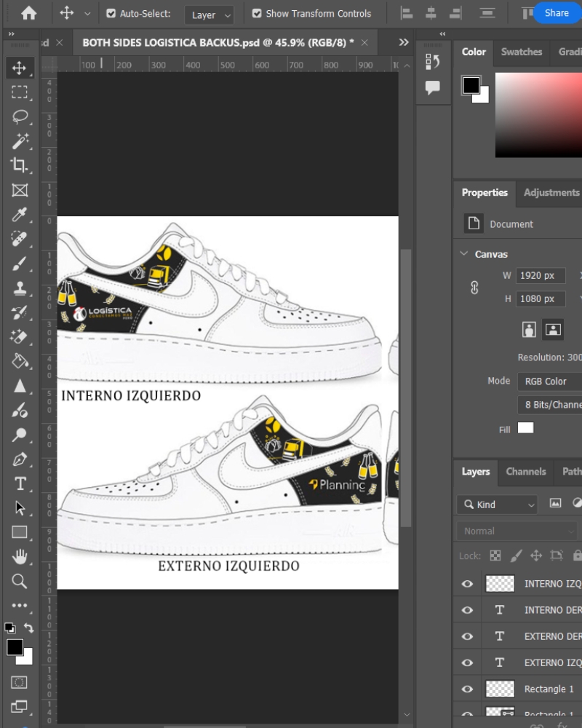Select the History Brush tool

point(20,312)
